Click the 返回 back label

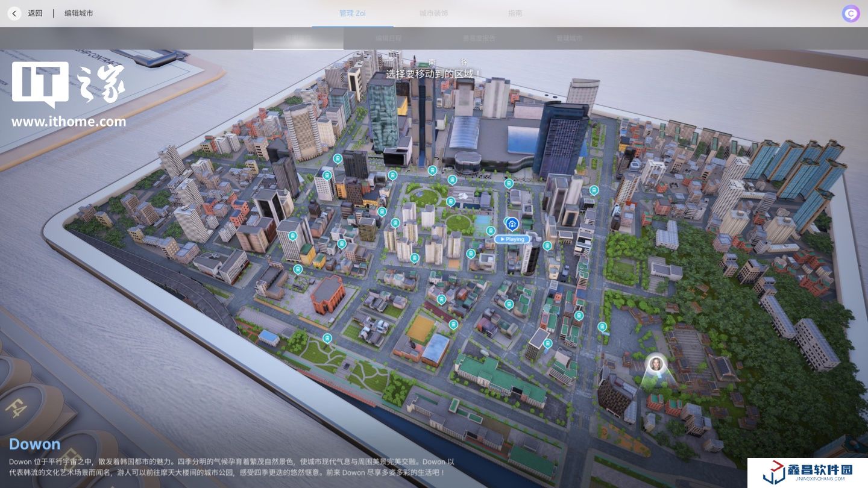coord(35,13)
